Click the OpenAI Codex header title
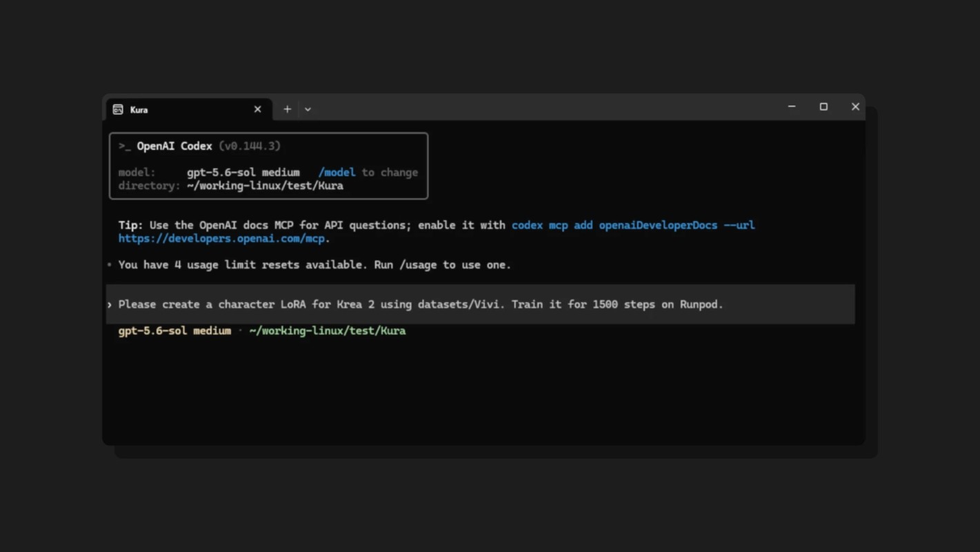Viewport: 980px width, 552px height. point(174,146)
